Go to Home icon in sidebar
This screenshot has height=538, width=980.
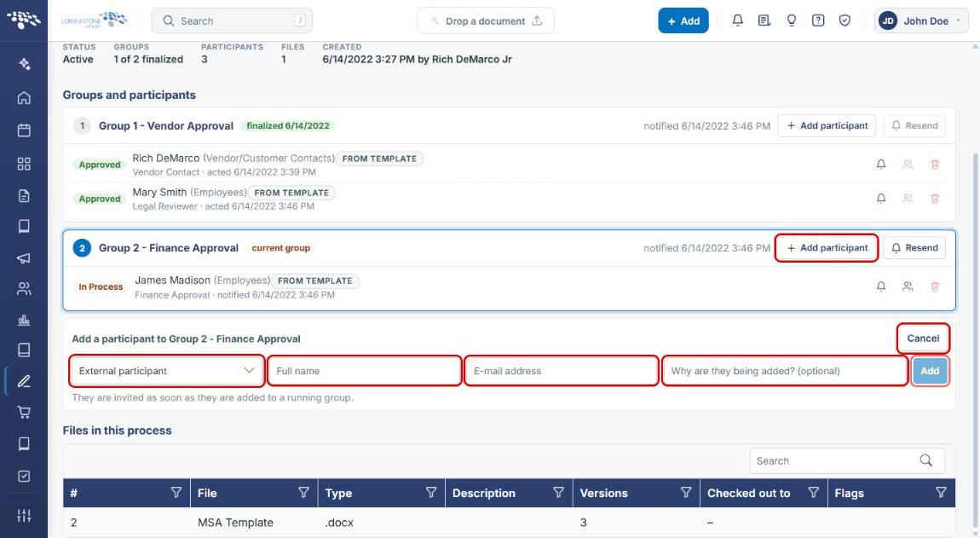pos(24,97)
